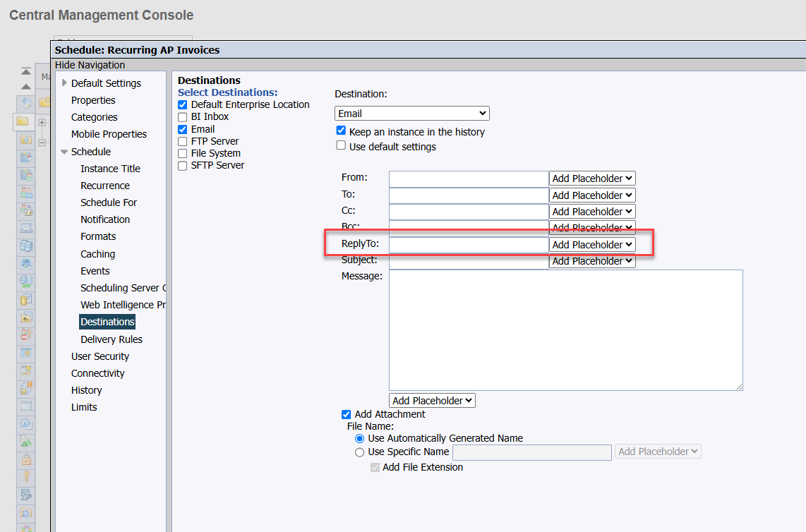Click the padlock icon in left sidebar
This screenshot has width=806, height=532.
[x=26, y=459]
